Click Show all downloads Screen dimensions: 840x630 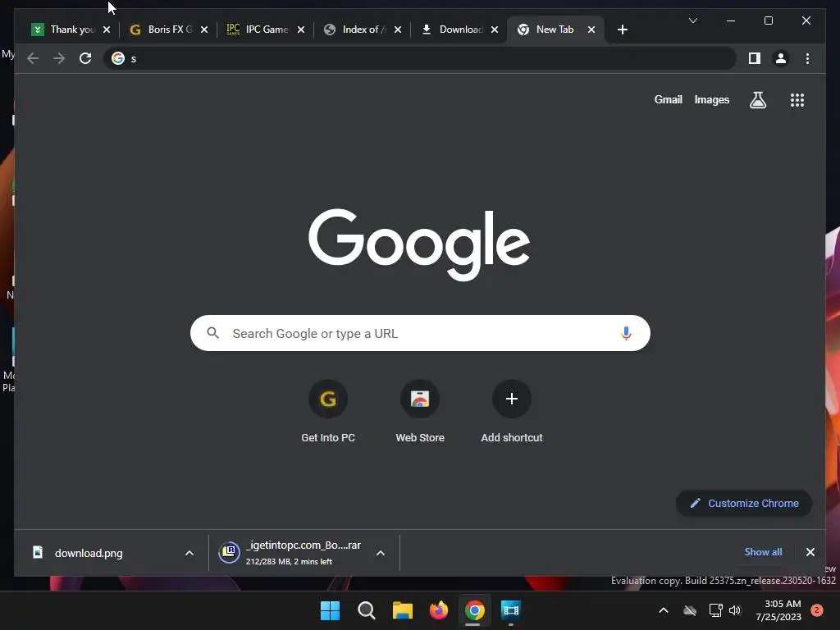pos(763,552)
